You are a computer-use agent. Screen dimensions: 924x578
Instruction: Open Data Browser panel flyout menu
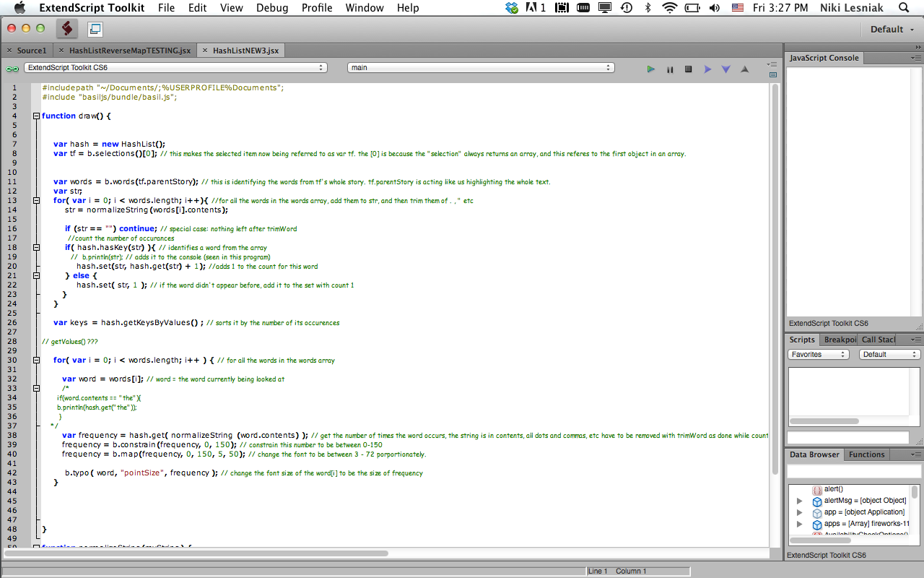point(916,454)
